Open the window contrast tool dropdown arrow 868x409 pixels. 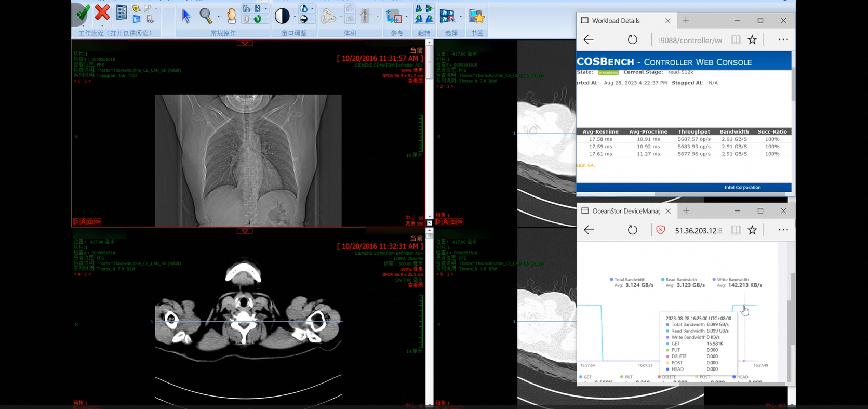[295, 16]
